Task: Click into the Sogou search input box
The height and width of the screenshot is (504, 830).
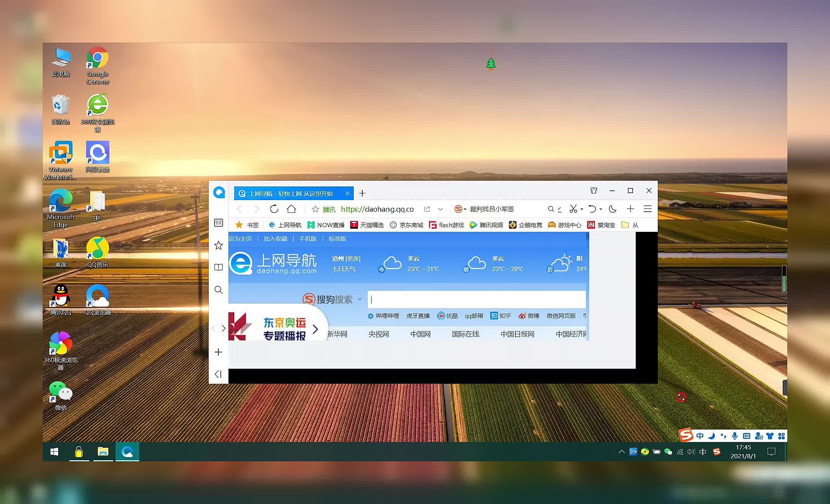Action: click(x=476, y=299)
